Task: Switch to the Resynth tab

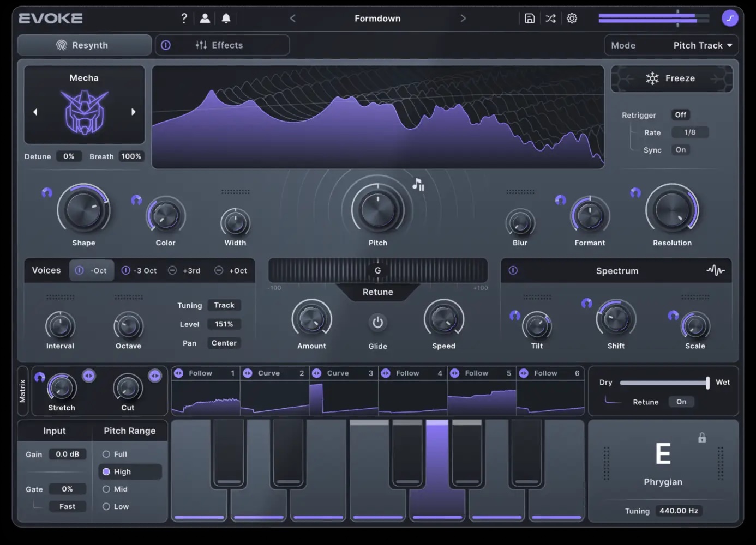Action: tap(84, 45)
